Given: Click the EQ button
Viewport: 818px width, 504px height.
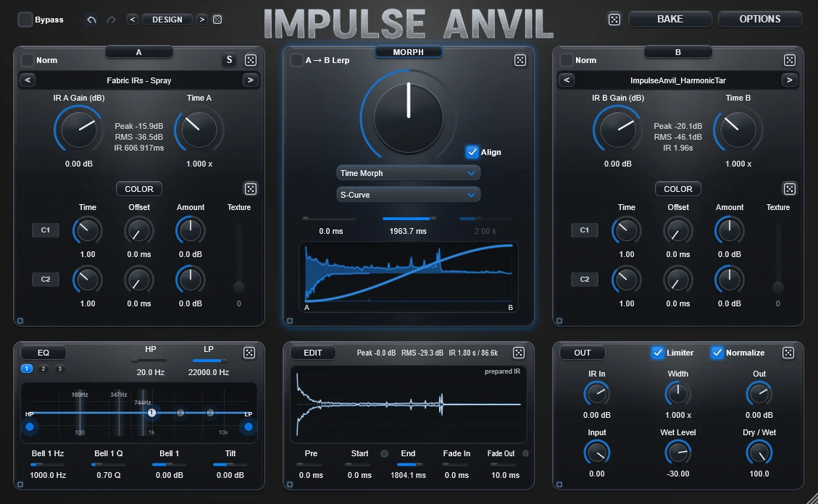Looking at the screenshot, I should click(43, 353).
